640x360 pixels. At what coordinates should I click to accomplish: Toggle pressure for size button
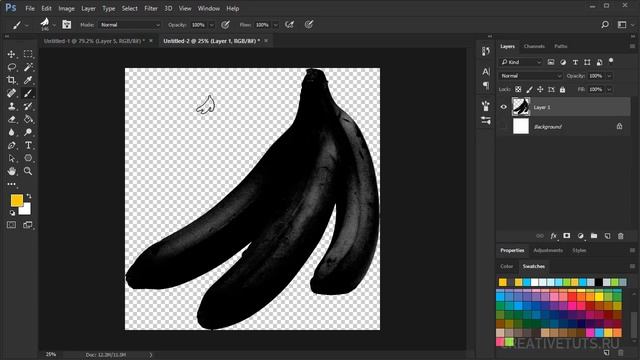click(309, 25)
